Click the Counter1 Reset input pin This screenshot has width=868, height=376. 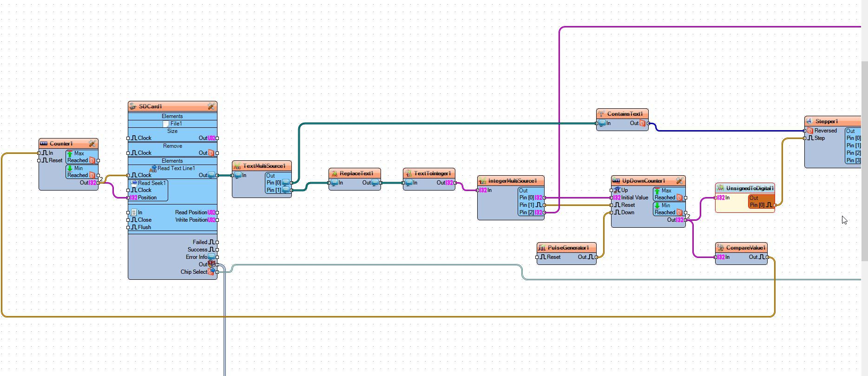click(39, 160)
